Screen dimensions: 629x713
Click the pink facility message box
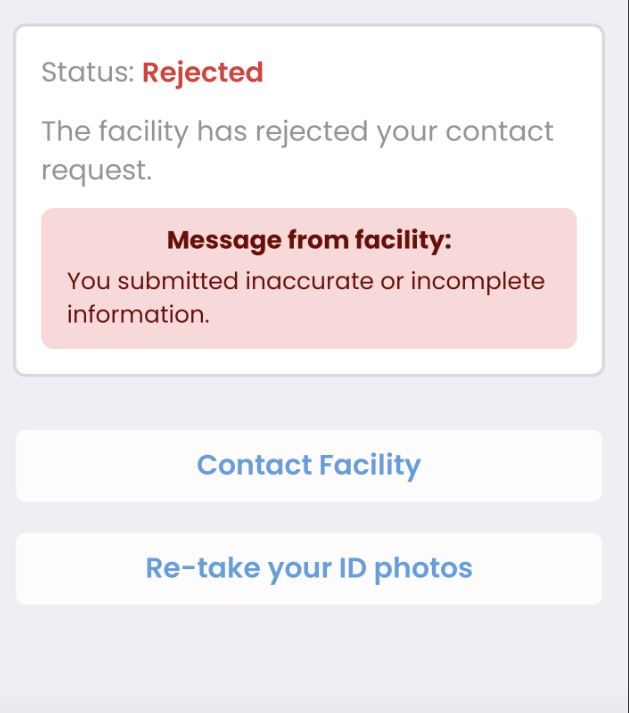click(309, 278)
